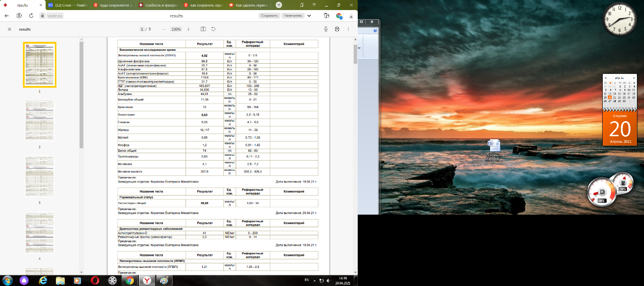Switch to the Спам — Рамблер tab
This screenshot has width=644, height=286.
[x=71, y=5]
